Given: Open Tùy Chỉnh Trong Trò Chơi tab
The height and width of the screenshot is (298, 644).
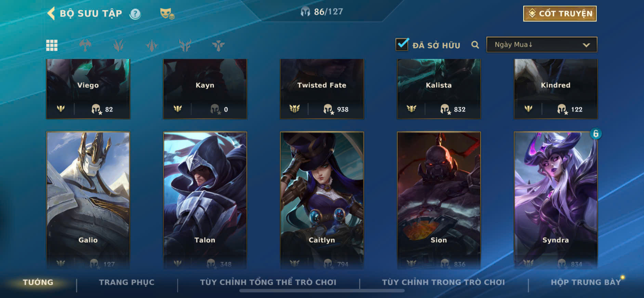Looking at the screenshot, I should [443, 282].
